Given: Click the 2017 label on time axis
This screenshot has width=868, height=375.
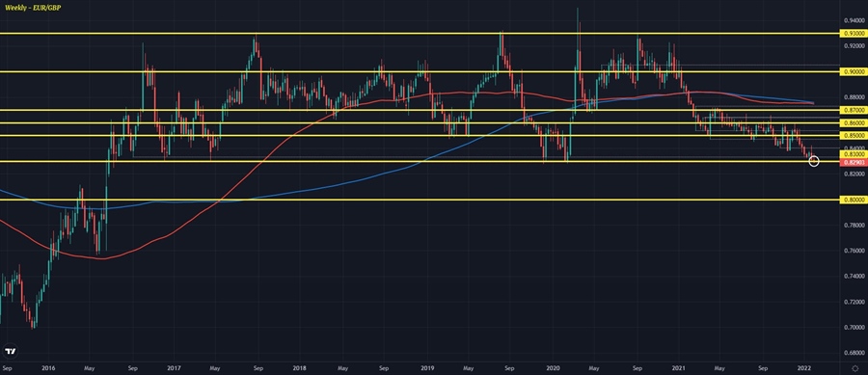Looking at the screenshot, I should 174,367.
